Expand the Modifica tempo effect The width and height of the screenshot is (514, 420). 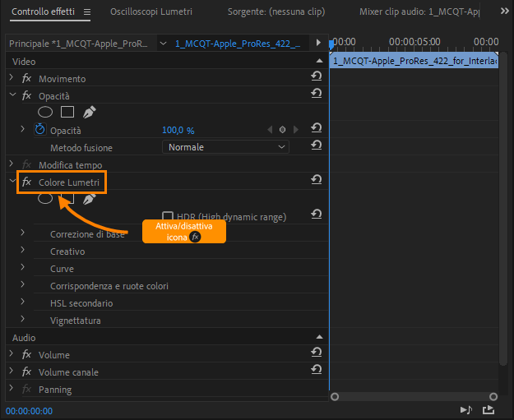(x=12, y=164)
